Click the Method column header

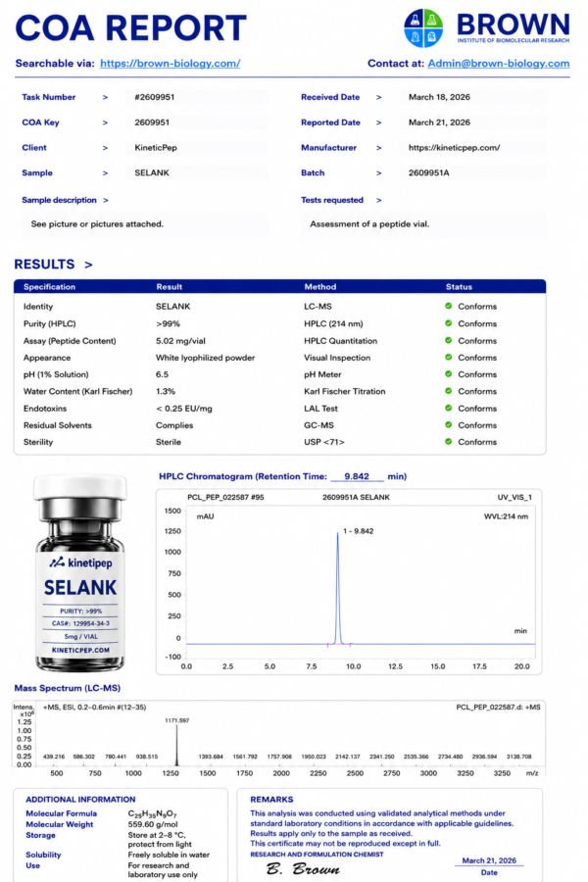(320, 287)
